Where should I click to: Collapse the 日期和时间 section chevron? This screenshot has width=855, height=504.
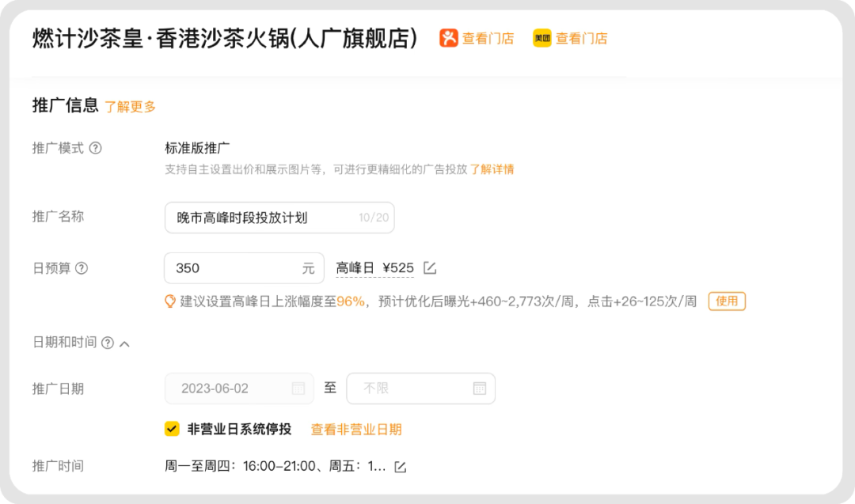pos(124,343)
